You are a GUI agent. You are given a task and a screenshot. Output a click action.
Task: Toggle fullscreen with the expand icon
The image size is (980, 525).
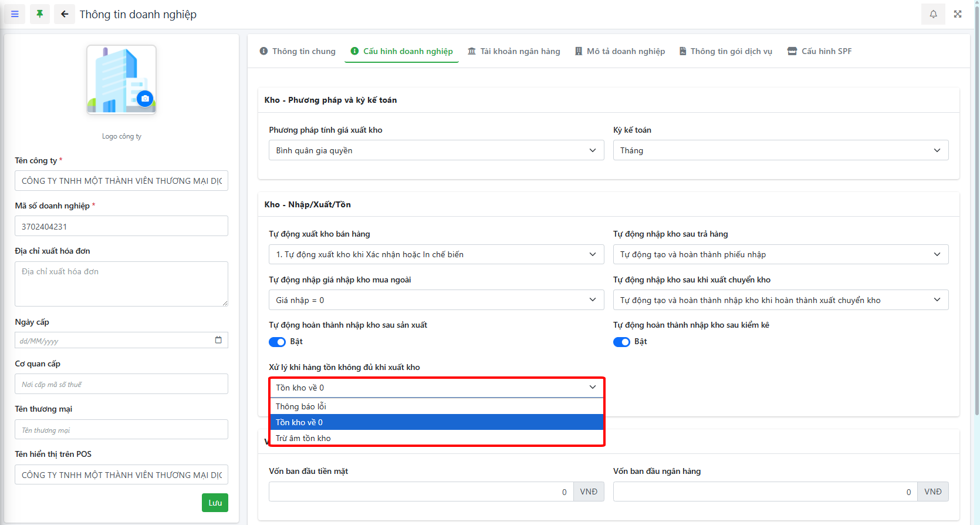pos(958,14)
